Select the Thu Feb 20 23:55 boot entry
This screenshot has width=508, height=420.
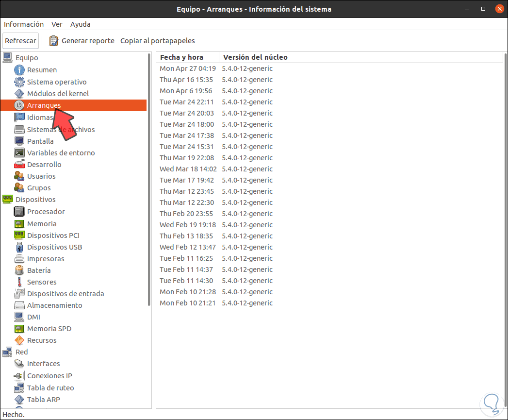[x=329, y=214]
